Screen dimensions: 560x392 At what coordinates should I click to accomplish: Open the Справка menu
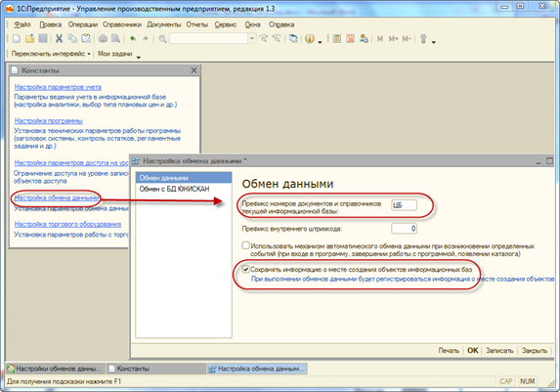[281, 24]
